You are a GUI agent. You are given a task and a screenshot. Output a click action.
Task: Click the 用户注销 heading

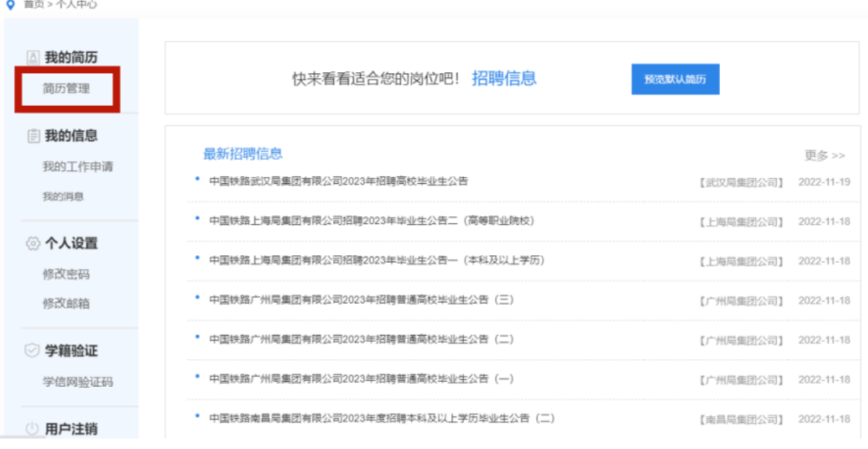point(71,429)
